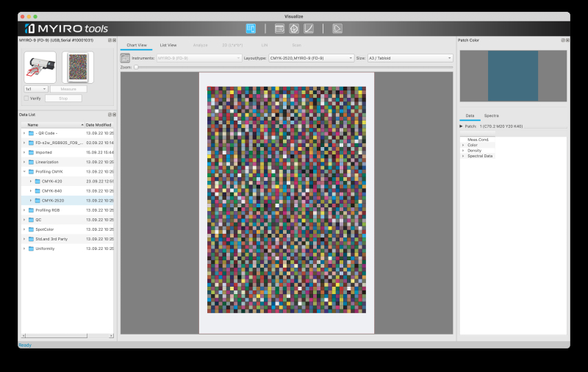Open the Layout/type CMYK-2520 dropdown

311,58
